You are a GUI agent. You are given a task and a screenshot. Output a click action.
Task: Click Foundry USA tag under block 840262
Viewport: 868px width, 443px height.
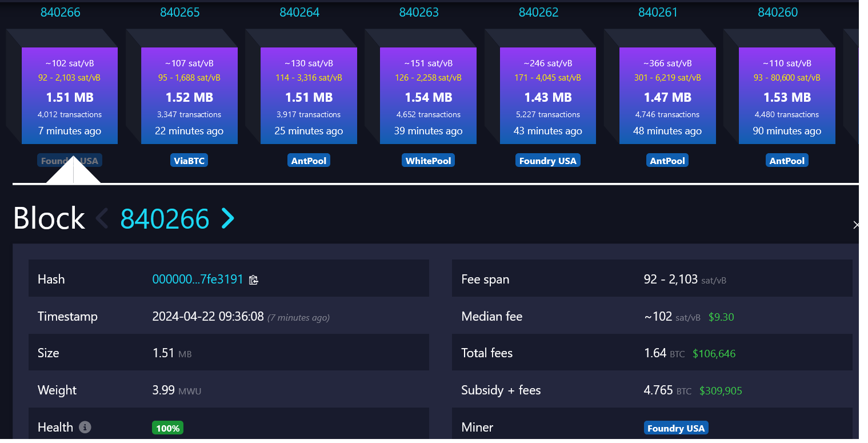(x=547, y=161)
